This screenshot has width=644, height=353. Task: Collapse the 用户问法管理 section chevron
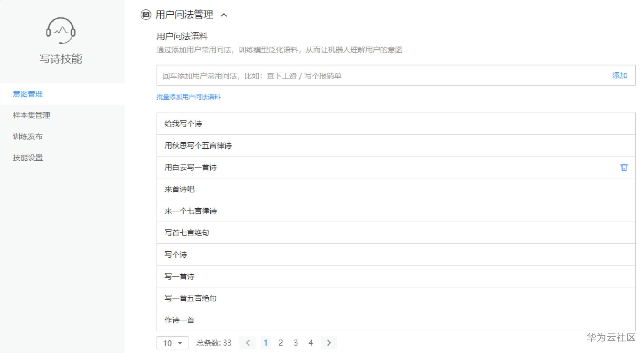click(x=224, y=15)
